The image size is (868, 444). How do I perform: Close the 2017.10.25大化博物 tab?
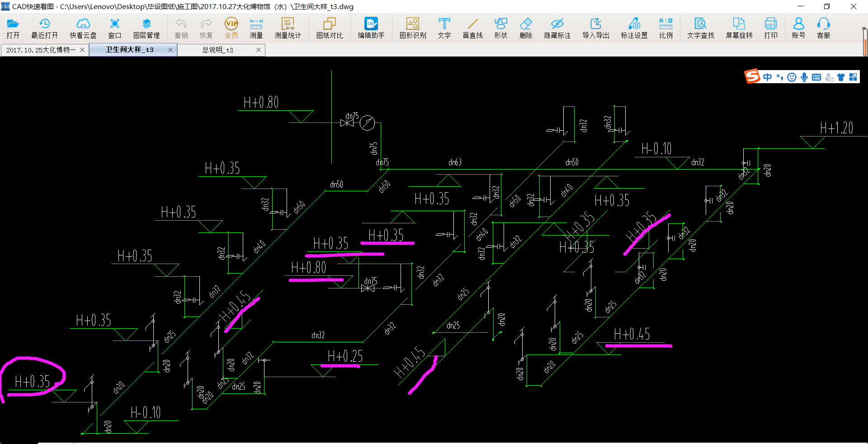82,50
